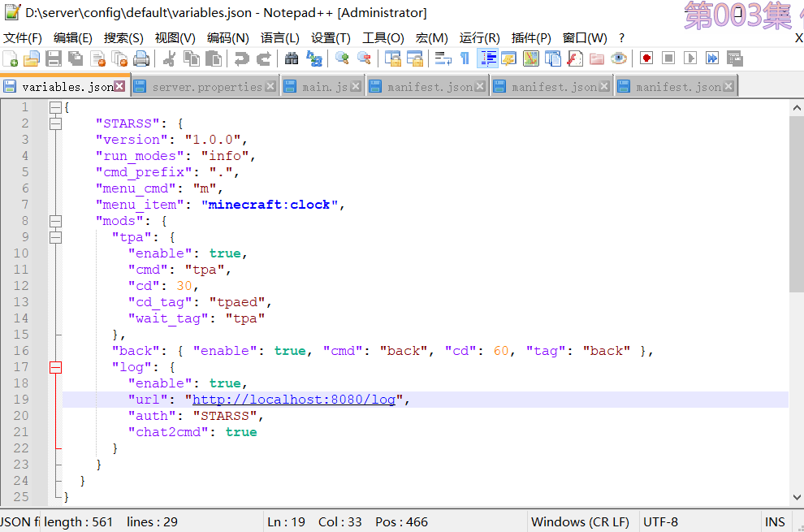Save the current recorded macro icon
The width and height of the screenshot is (804, 532).
coord(734,58)
